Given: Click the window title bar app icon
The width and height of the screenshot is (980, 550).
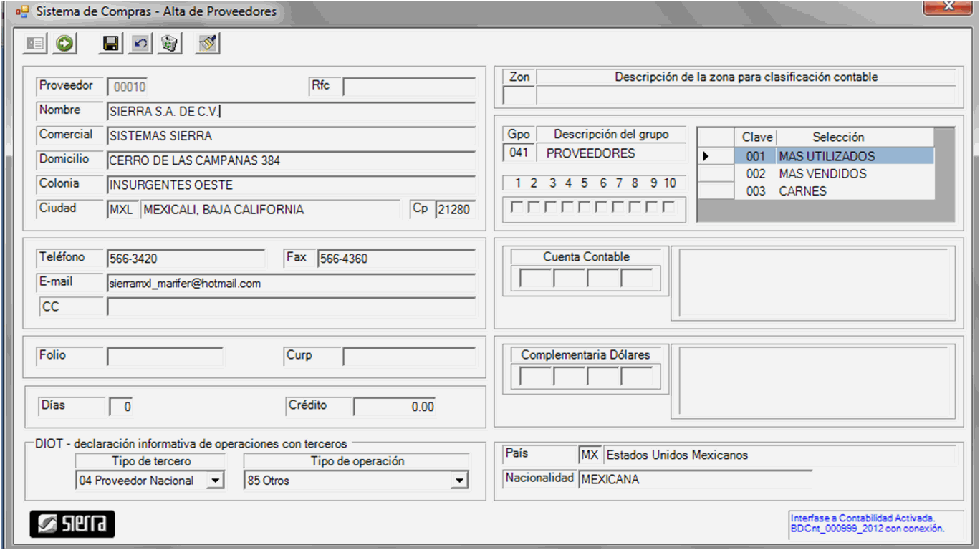Looking at the screenshot, I should (22, 11).
